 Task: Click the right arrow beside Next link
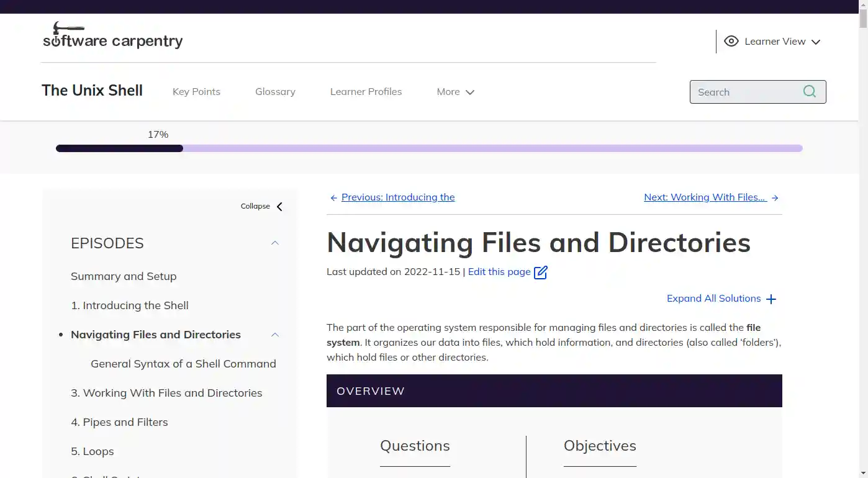[x=775, y=197]
